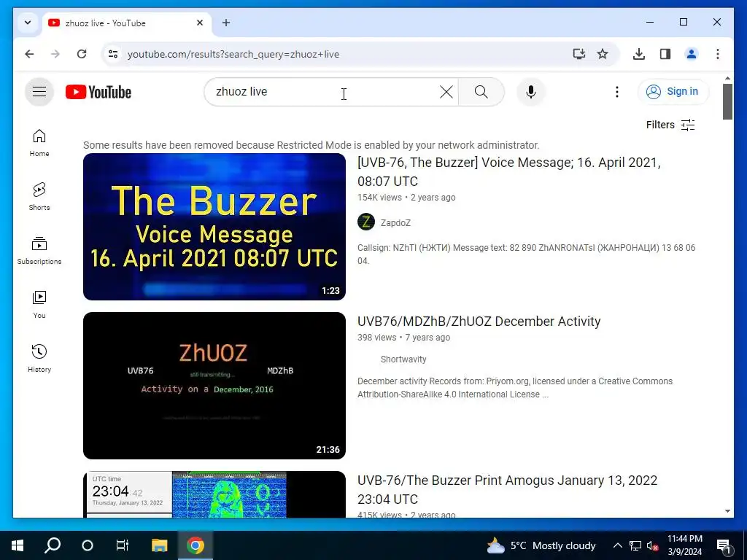The width and height of the screenshot is (747, 560).
Task: Click the magnifier search button
Action: tap(481, 91)
